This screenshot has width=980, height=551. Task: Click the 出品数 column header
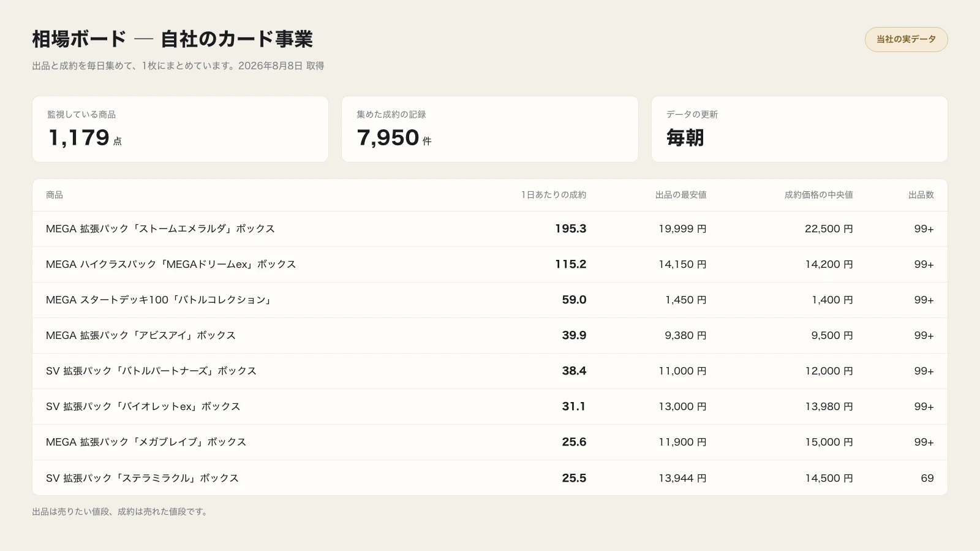(x=921, y=195)
